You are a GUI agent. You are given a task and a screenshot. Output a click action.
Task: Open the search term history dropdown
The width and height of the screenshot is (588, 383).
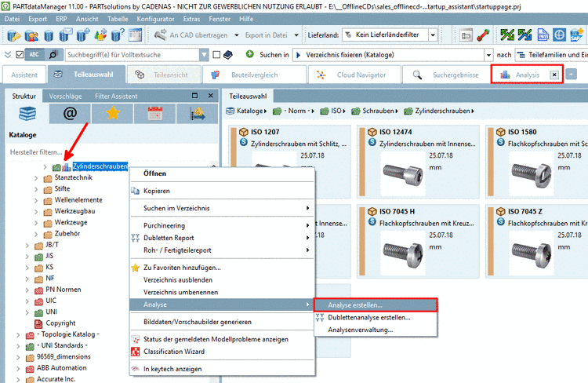point(204,55)
